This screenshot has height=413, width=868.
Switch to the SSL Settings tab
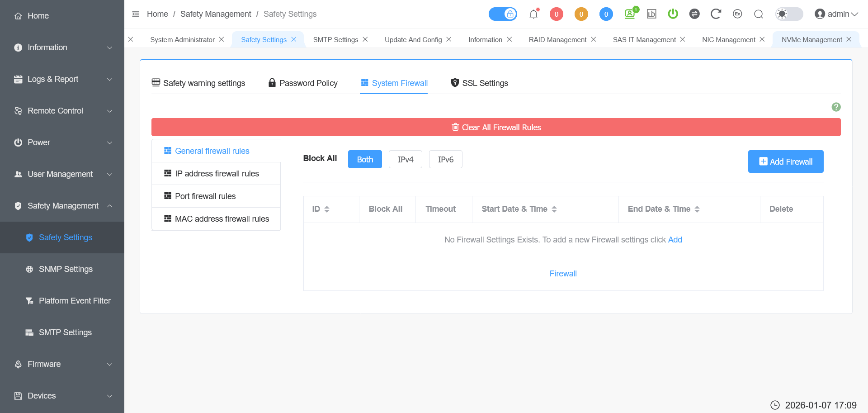[479, 83]
